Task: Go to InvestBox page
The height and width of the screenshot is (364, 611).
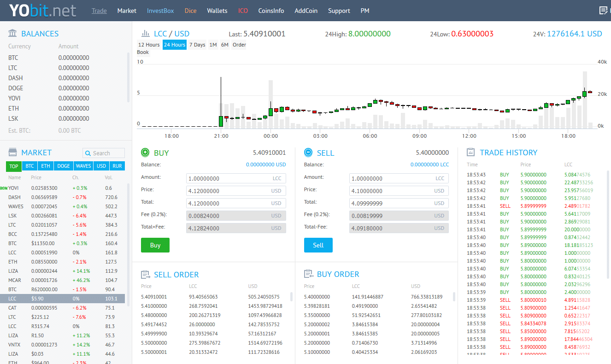Action: pyautogui.click(x=160, y=11)
